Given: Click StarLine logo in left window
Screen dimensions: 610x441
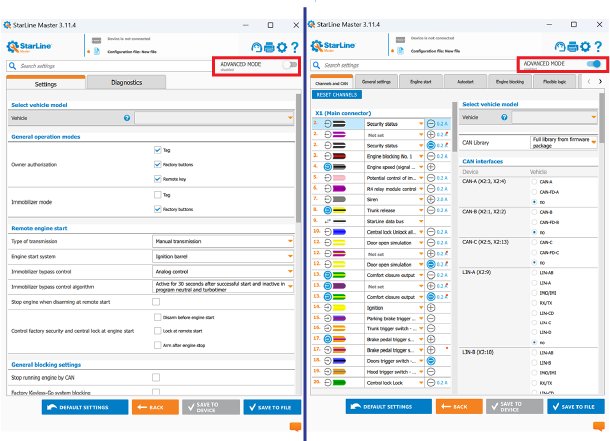Looking at the screenshot, I should click(x=29, y=47).
